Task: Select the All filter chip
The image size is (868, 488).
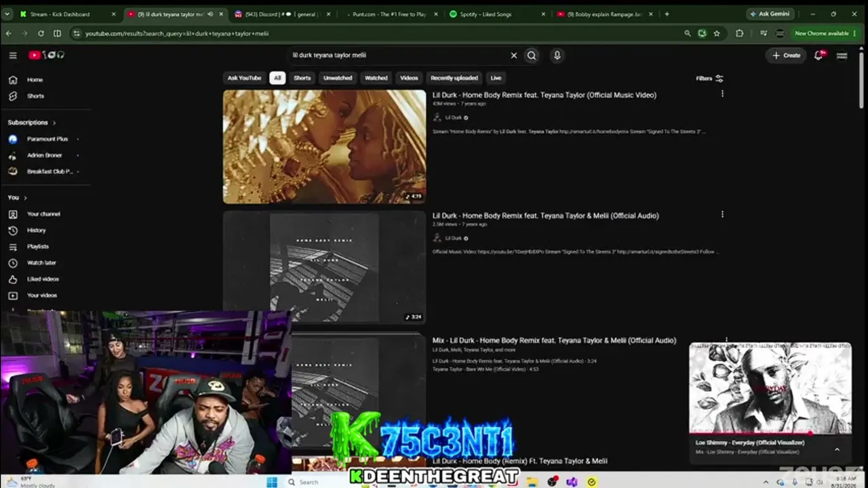Action: [277, 78]
